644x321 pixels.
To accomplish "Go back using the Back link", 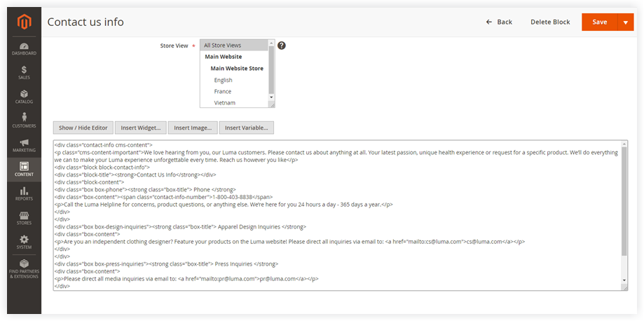I will pyautogui.click(x=499, y=22).
